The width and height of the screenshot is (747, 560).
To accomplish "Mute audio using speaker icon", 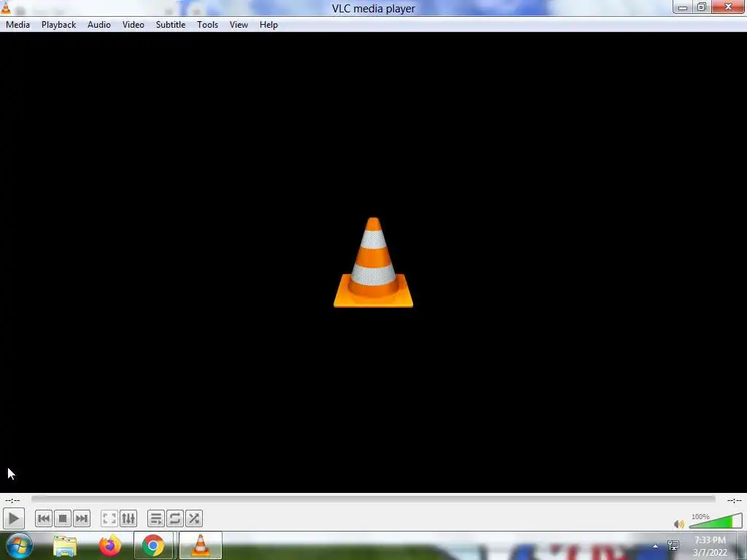I will tap(679, 524).
